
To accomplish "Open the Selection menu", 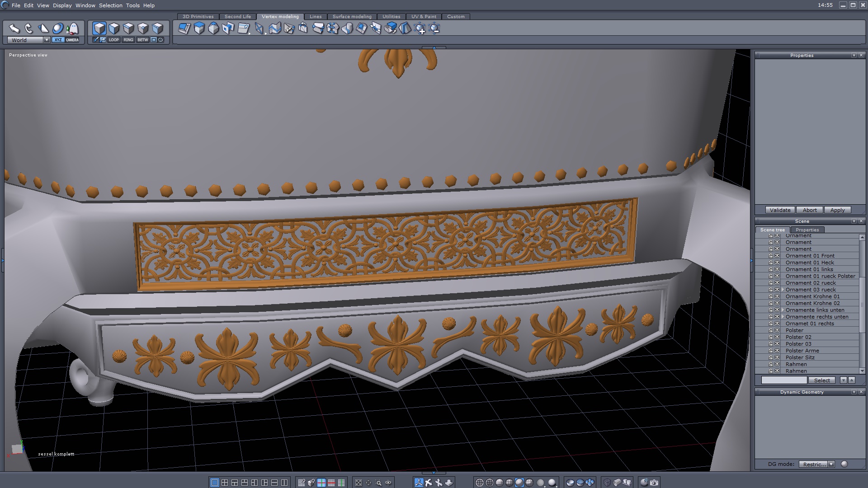I will point(110,5).
